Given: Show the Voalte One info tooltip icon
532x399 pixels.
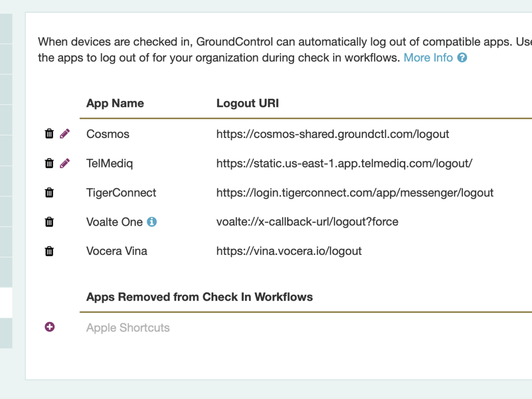Looking at the screenshot, I should (x=152, y=222).
